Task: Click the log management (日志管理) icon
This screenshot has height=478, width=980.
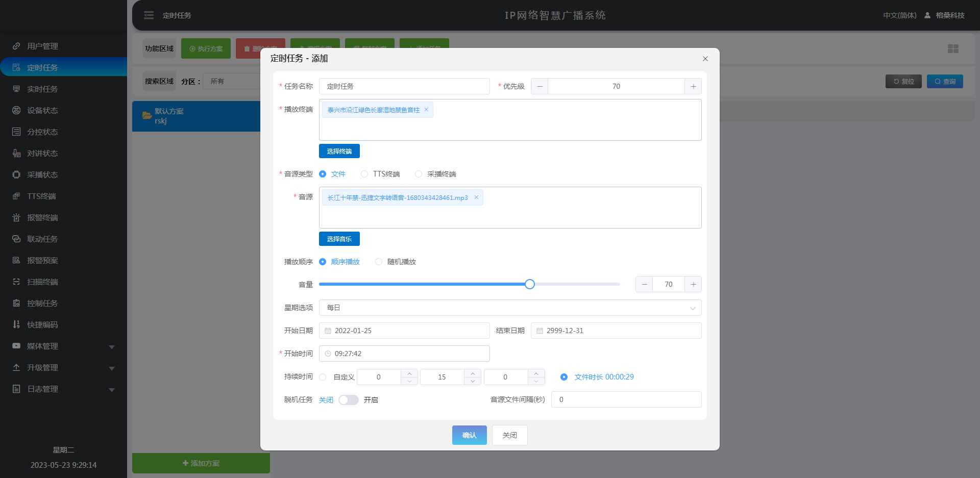Action: (x=16, y=389)
